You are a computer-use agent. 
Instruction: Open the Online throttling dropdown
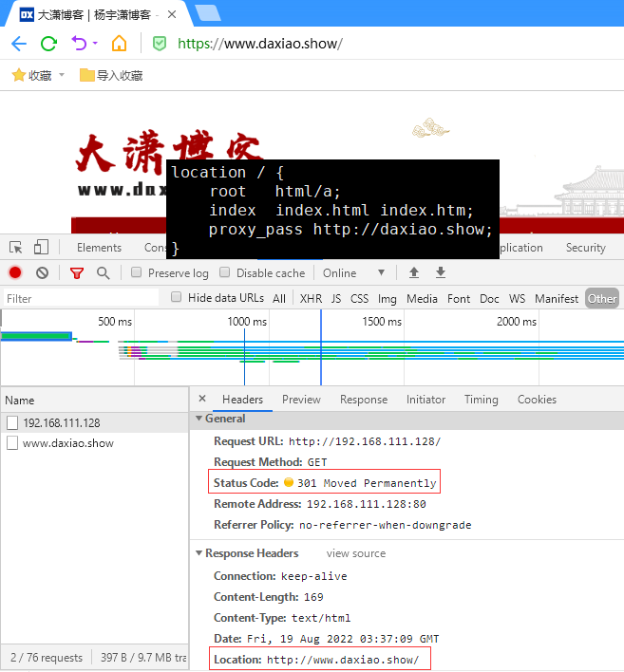pyautogui.click(x=353, y=273)
